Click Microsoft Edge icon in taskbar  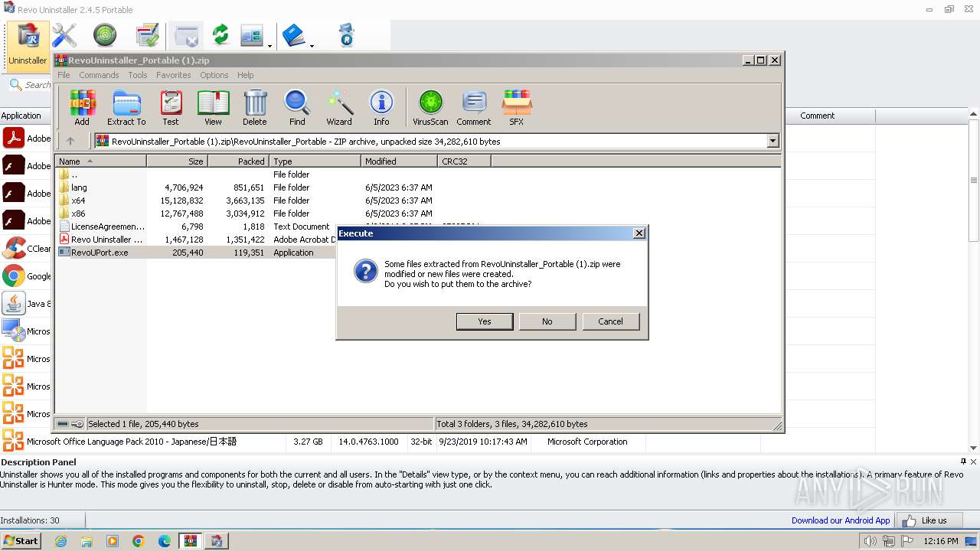tap(165, 541)
